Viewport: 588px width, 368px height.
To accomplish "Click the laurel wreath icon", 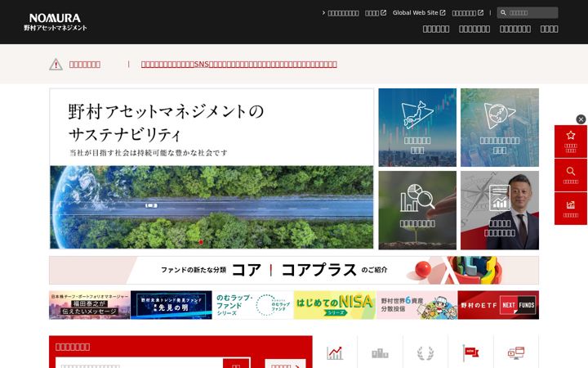I will point(425,353).
